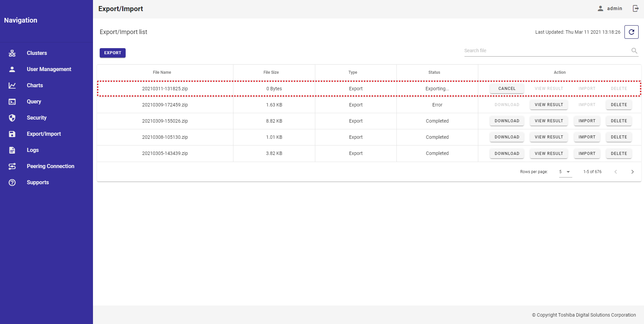644x324 pixels.
Task: Click file name 20210308-105130.zip
Action: pos(165,137)
